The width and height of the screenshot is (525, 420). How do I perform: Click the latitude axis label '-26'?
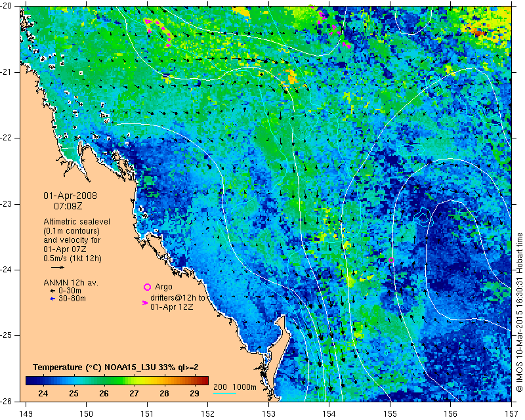pyautogui.click(x=6, y=401)
